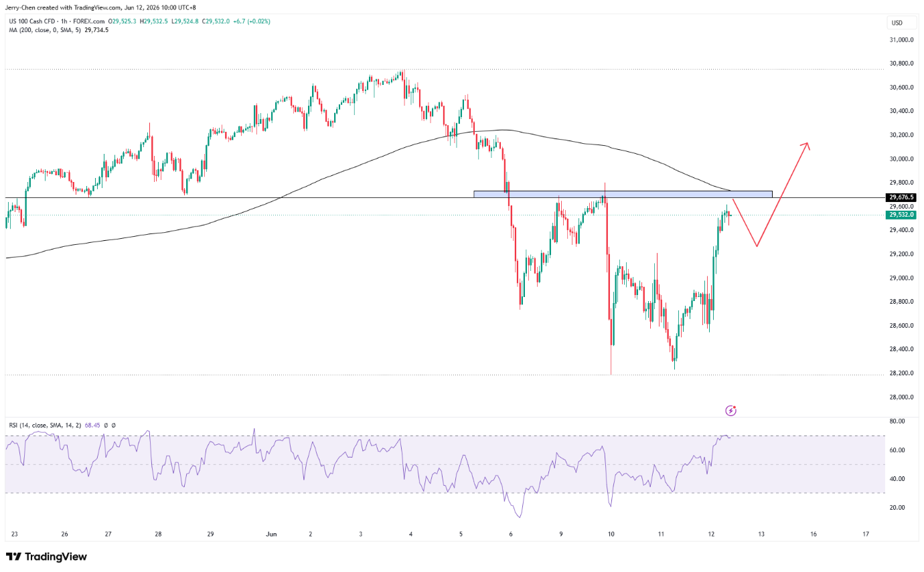Click the 80.00 RSI axis label
The image size is (924, 572).
coord(897,421)
